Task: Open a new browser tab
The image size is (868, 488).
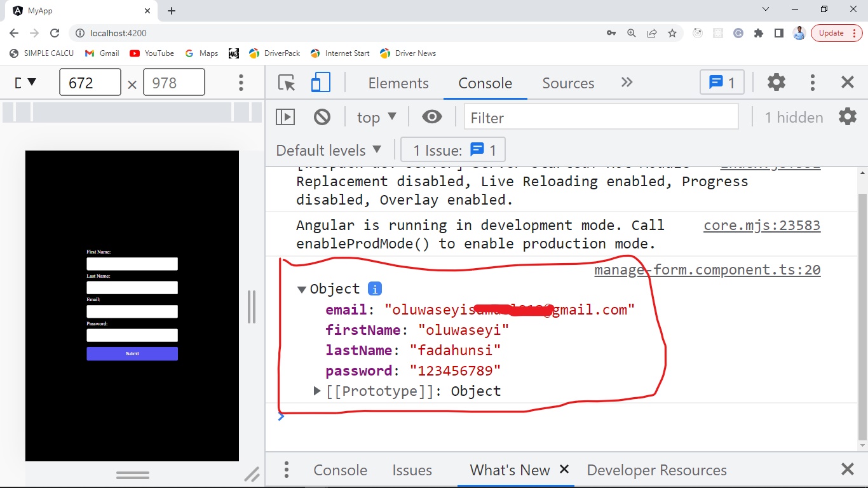Action: tap(172, 11)
